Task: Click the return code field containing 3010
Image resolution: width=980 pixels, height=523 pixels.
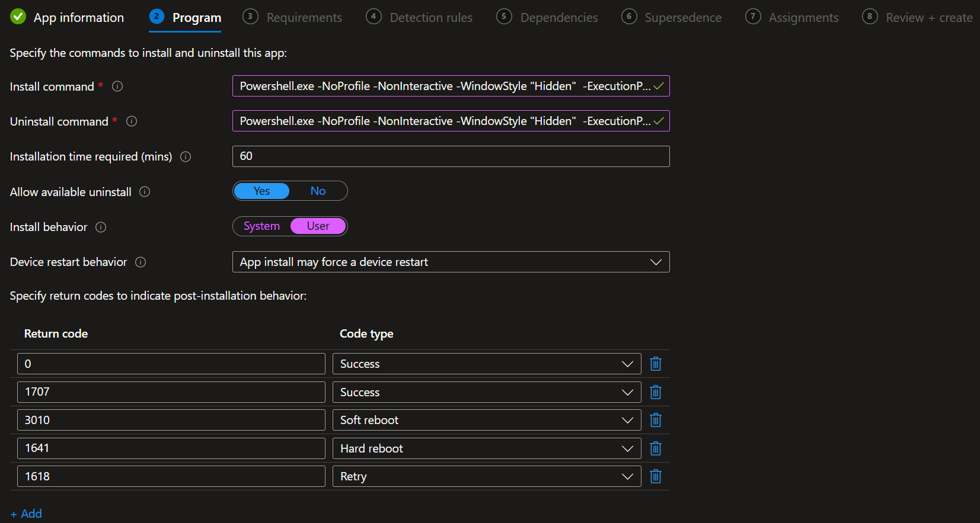Action: 171,420
